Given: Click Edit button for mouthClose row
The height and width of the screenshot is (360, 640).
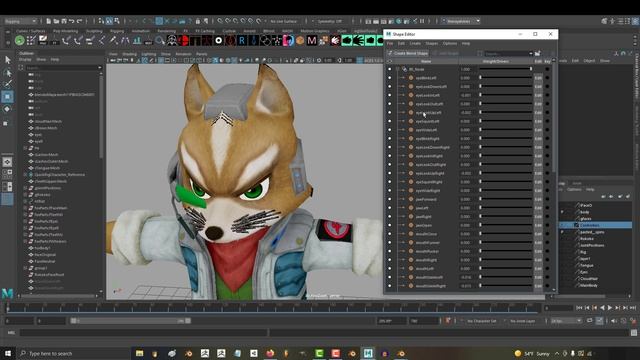Looking at the screenshot, I should 538,234.
